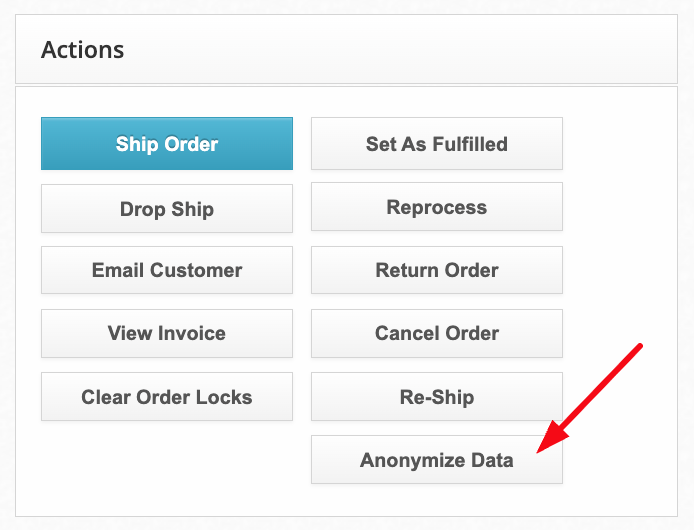
Task: Clear Order Locks on this order
Action: click(167, 397)
